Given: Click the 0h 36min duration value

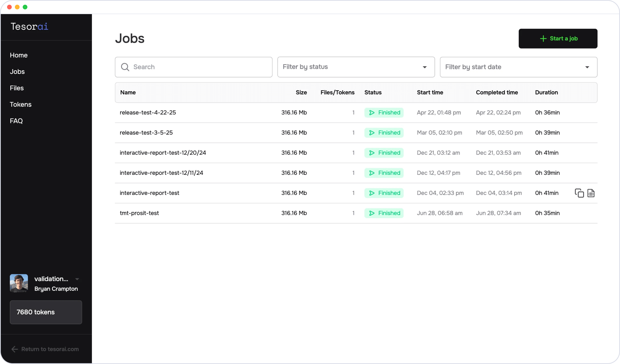Looking at the screenshot, I should (x=547, y=113).
